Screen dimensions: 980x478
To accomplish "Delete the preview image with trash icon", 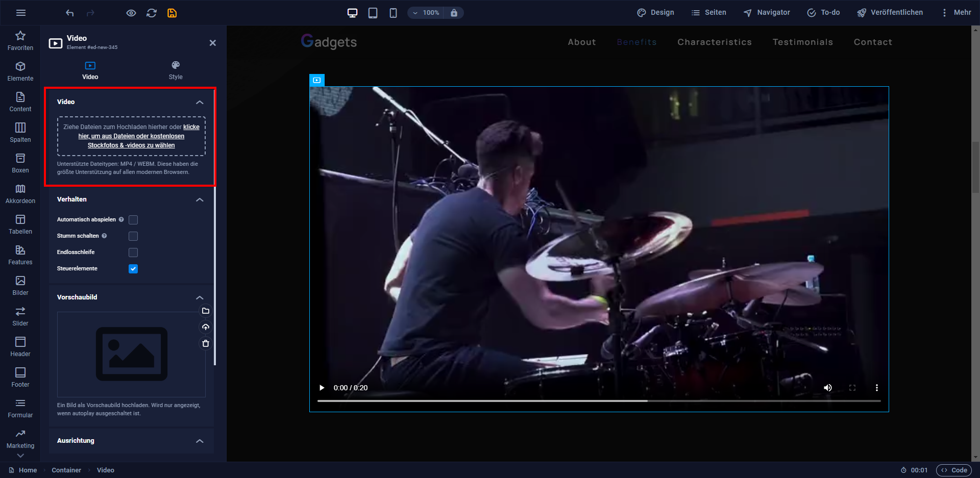I will 206,343.
